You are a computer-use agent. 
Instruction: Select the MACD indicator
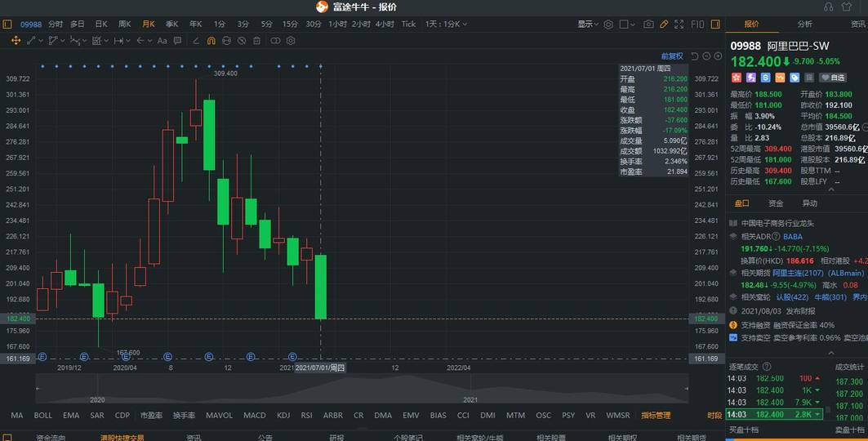[x=256, y=416]
